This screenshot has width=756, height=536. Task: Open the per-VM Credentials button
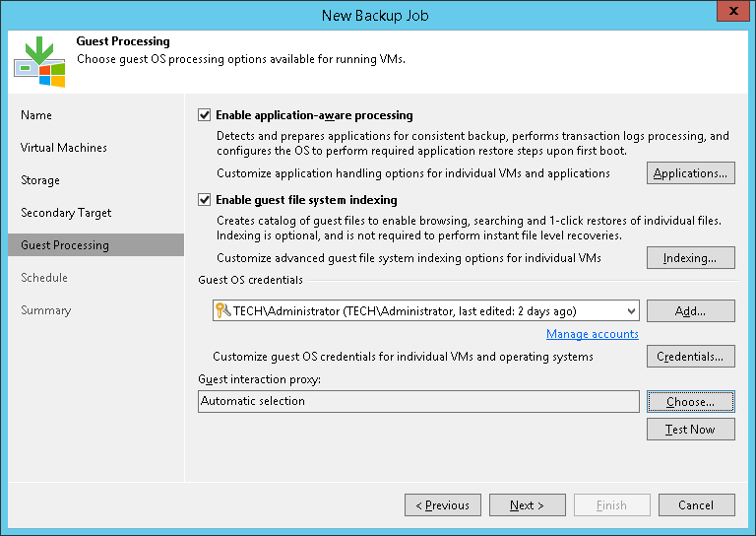(x=690, y=357)
